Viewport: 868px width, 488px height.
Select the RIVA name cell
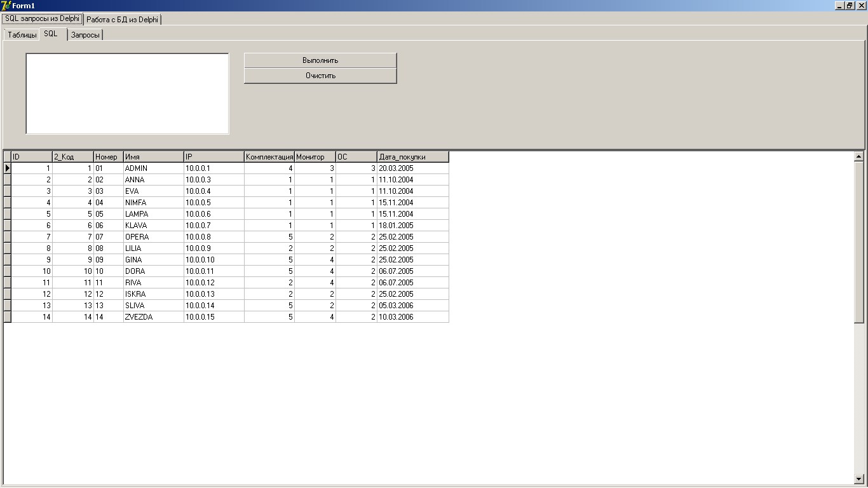[x=154, y=283]
